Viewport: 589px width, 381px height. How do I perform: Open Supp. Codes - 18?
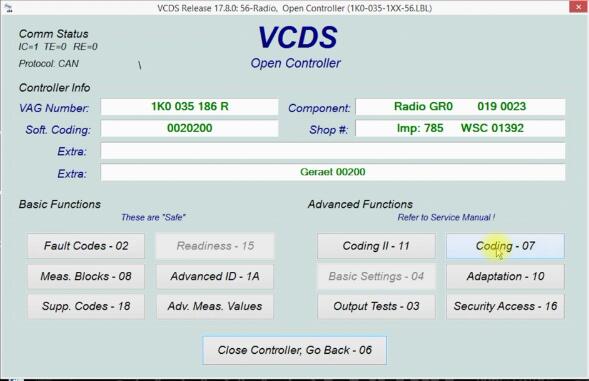86,307
